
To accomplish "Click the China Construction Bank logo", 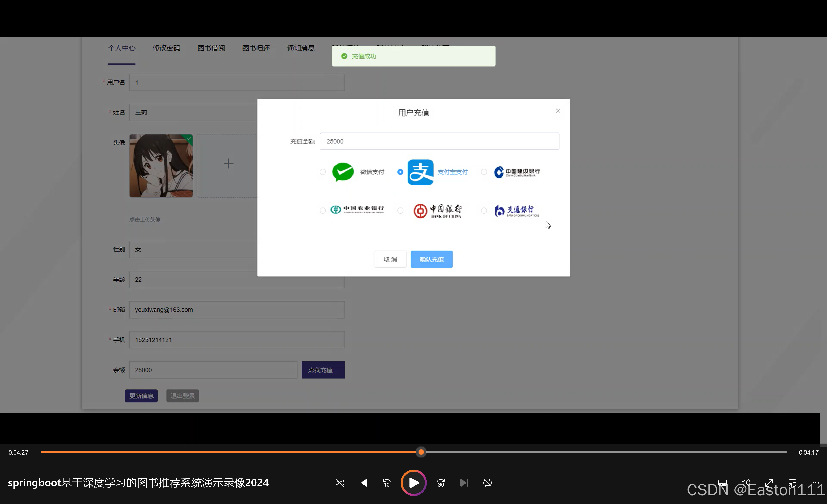I will [517, 172].
